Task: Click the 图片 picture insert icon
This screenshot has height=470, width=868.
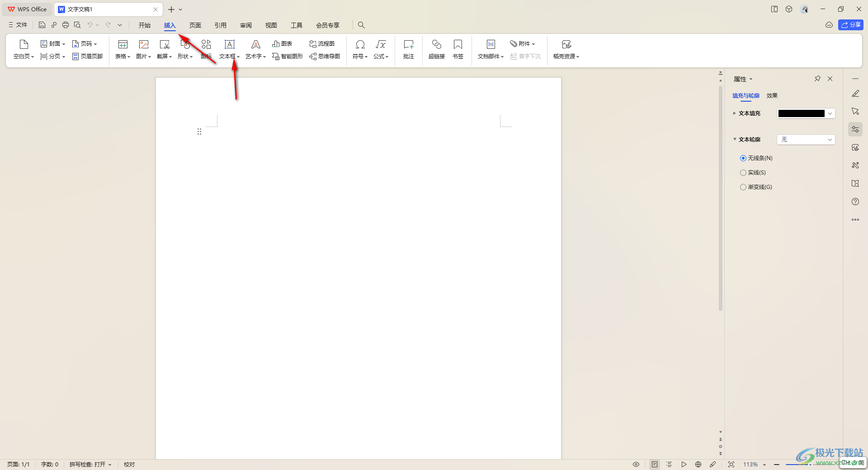Action: tap(144, 44)
